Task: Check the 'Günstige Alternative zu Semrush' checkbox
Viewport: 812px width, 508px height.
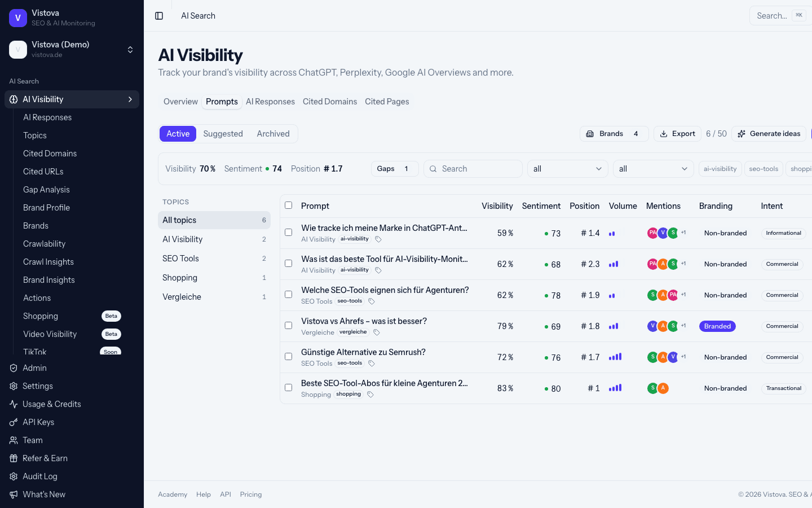Action: coord(288,357)
